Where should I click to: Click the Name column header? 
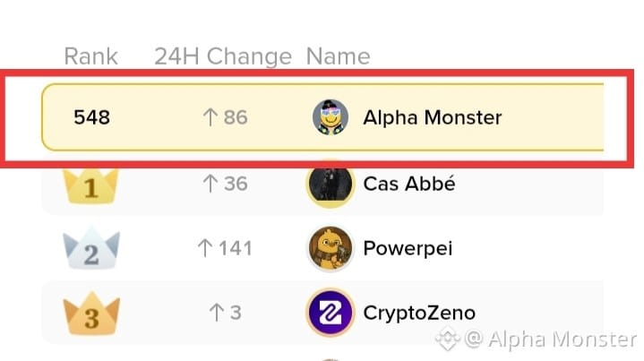(x=338, y=56)
